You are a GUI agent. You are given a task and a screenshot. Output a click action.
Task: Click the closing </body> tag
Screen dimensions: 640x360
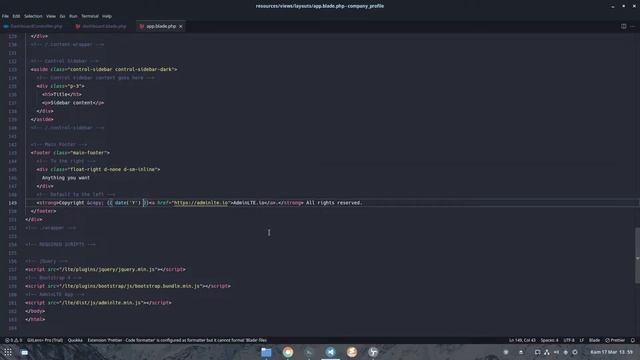tap(35, 311)
